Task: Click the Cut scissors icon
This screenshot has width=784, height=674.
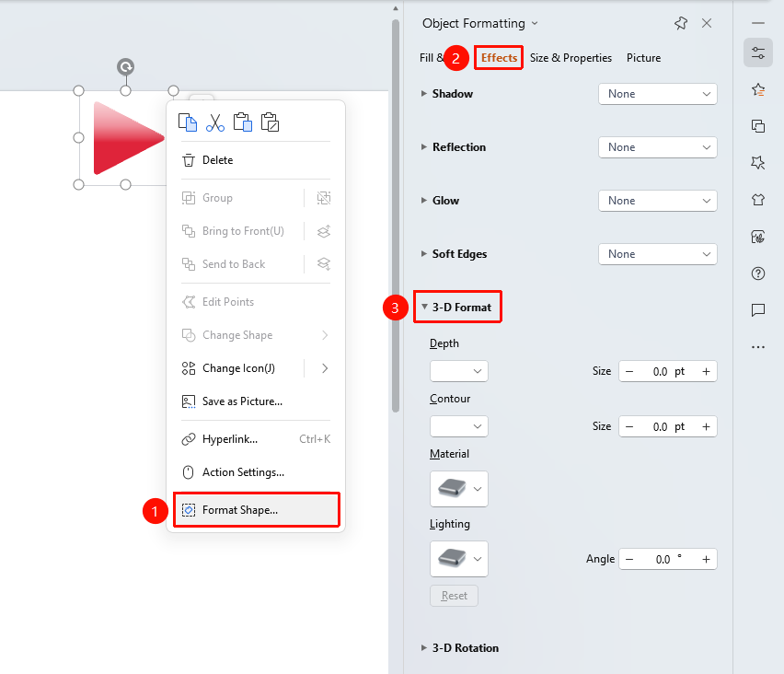Action: (x=215, y=122)
